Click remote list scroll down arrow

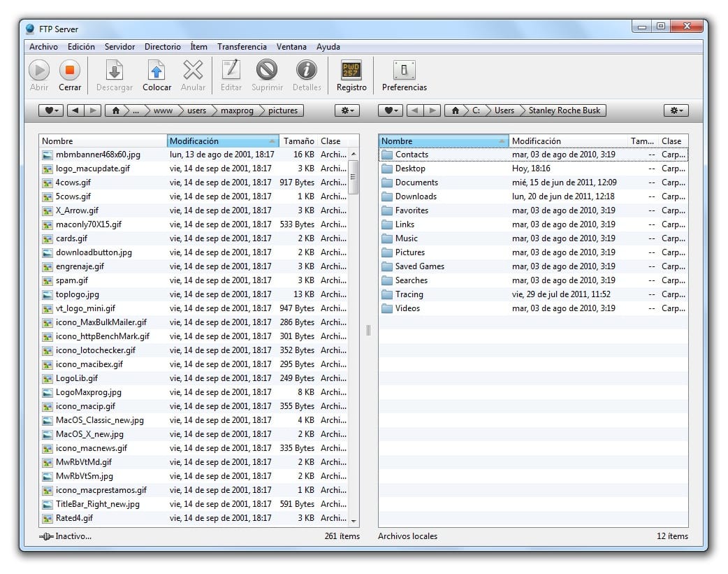(354, 521)
